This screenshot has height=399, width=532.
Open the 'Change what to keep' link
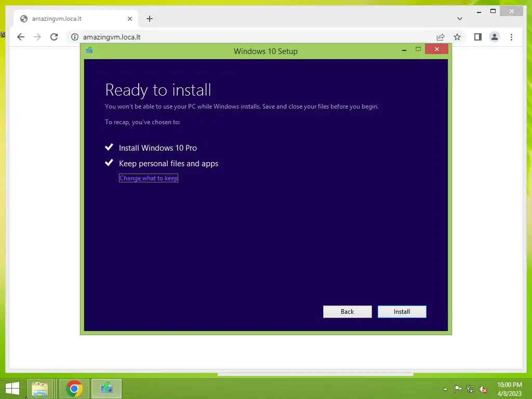149,178
